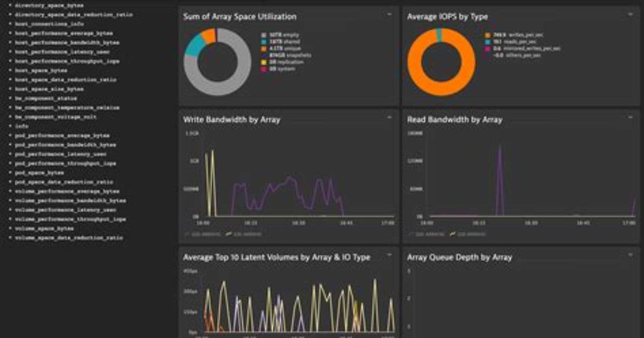
Task: Click orange writes segment of IOPS donut
Action: pyautogui.click(x=442, y=89)
